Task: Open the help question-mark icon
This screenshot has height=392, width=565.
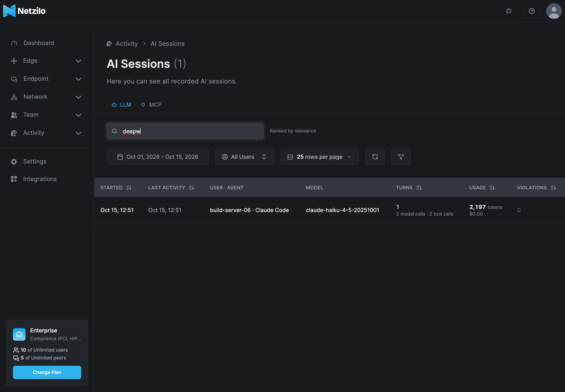Action: click(531, 11)
